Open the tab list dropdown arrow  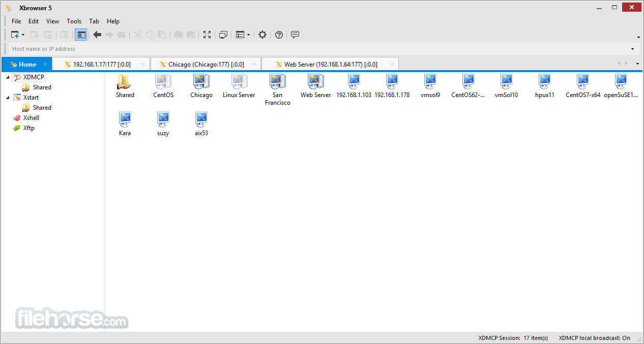(x=637, y=64)
